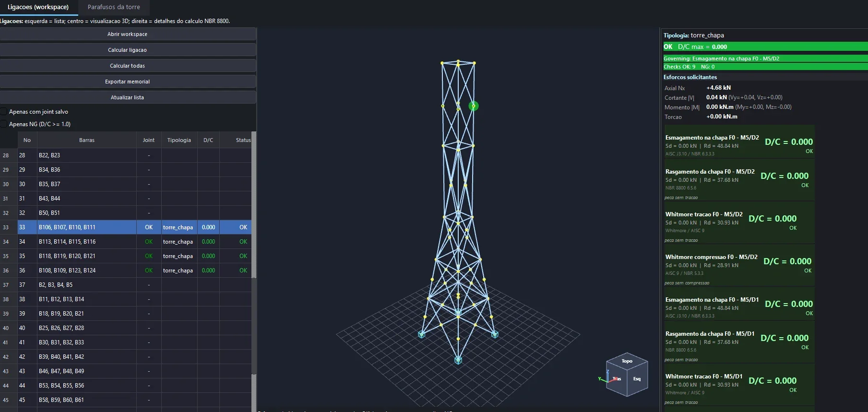
Task: Toggle the 'Apenas com joint salvo' checkbox
Action: coord(4,112)
